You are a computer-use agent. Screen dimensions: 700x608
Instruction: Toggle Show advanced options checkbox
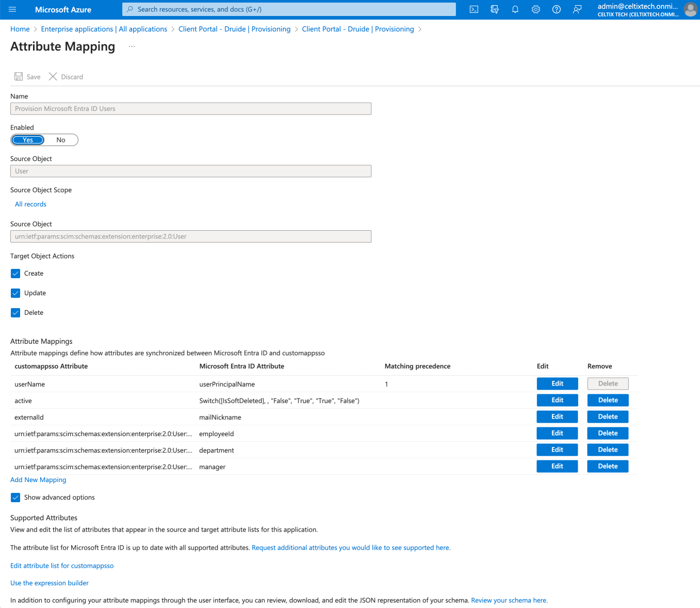15,498
